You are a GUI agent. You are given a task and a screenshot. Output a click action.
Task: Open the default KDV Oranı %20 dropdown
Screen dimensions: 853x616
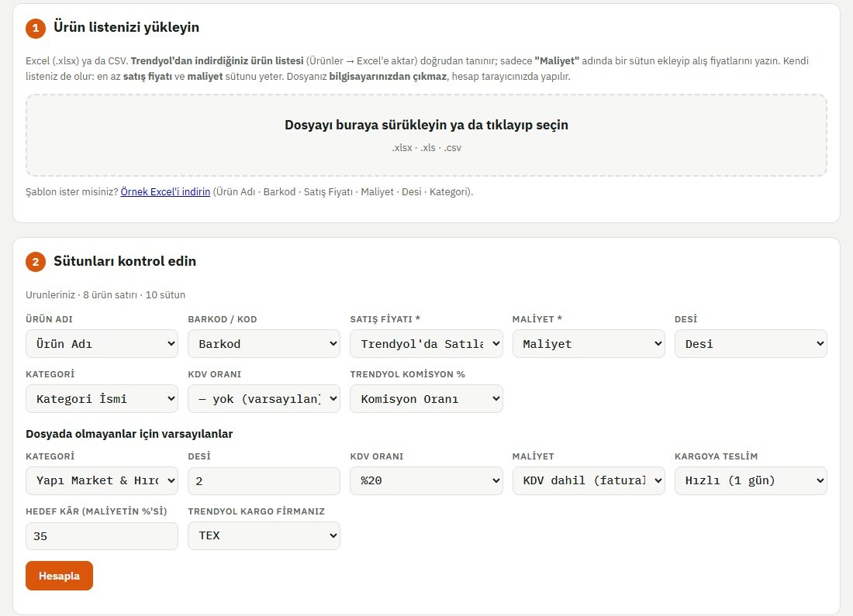coord(426,480)
